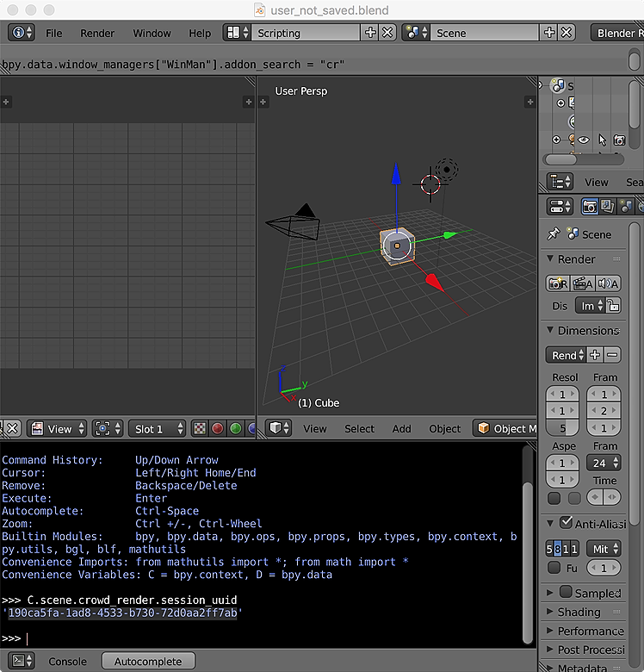
Task: Expand 3D viewport properties plus tab
Action: [x=530, y=102]
